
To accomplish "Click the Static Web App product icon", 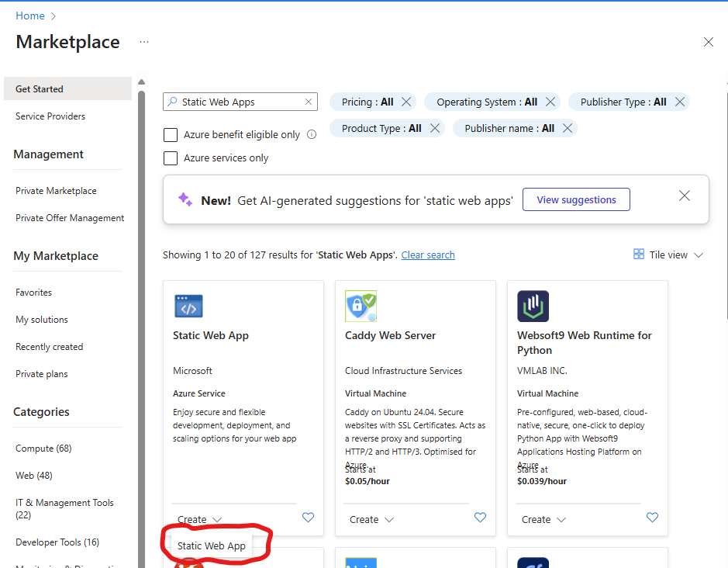I will pyautogui.click(x=188, y=307).
